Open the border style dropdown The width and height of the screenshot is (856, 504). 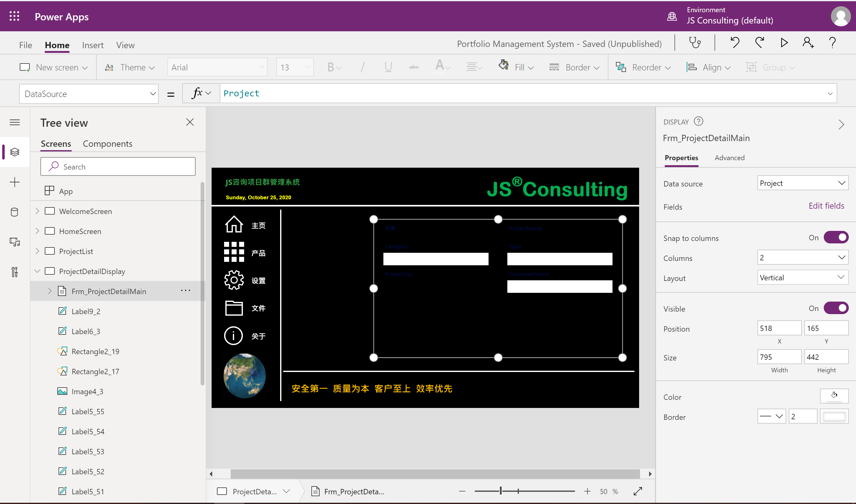pos(771,416)
